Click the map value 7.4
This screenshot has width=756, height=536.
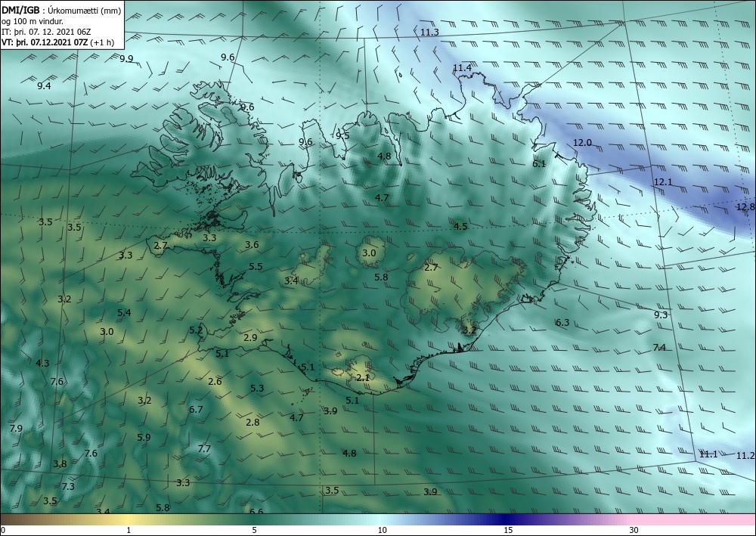(659, 347)
